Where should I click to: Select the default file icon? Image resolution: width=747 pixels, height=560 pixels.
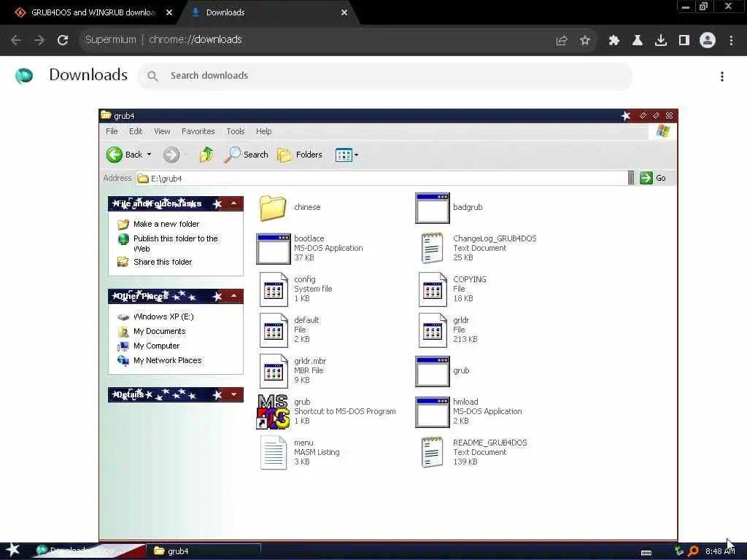pyautogui.click(x=274, y=330)
